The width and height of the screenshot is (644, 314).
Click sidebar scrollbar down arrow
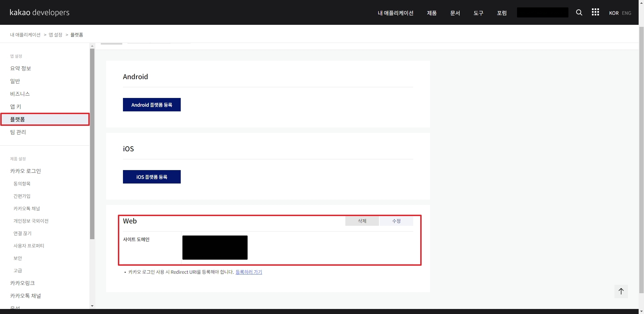(x=92, y=306)
